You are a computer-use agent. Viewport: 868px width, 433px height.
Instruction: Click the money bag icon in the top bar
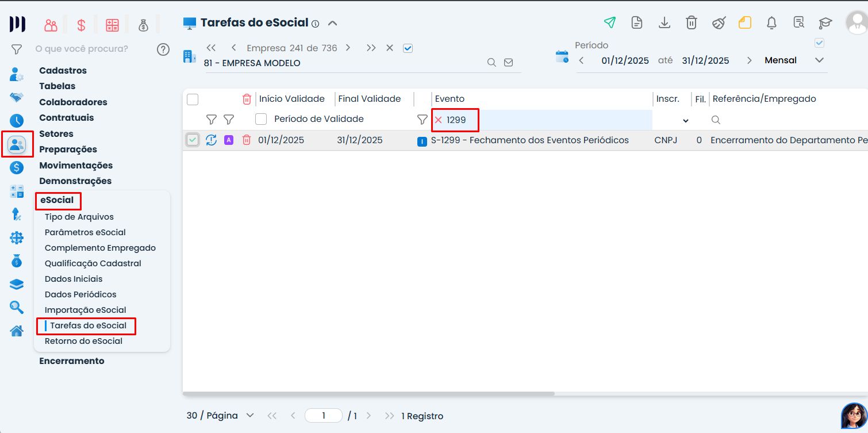143,25
